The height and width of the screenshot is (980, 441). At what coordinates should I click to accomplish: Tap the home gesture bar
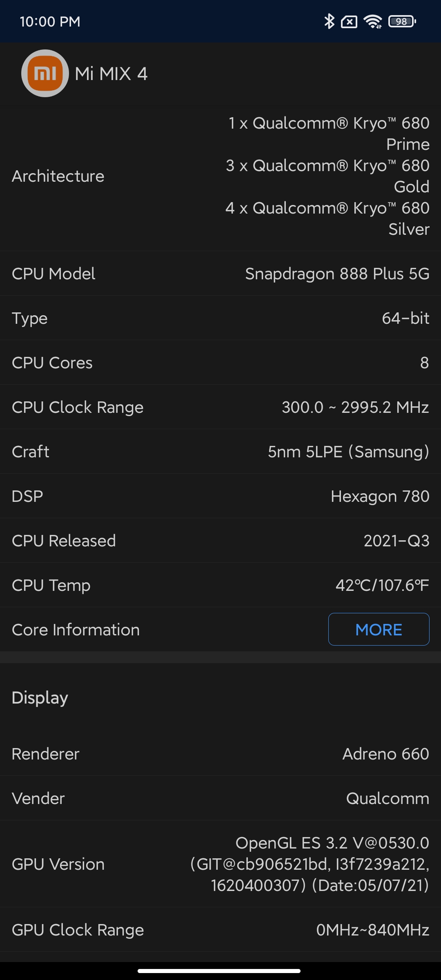(x=219, y=971)
